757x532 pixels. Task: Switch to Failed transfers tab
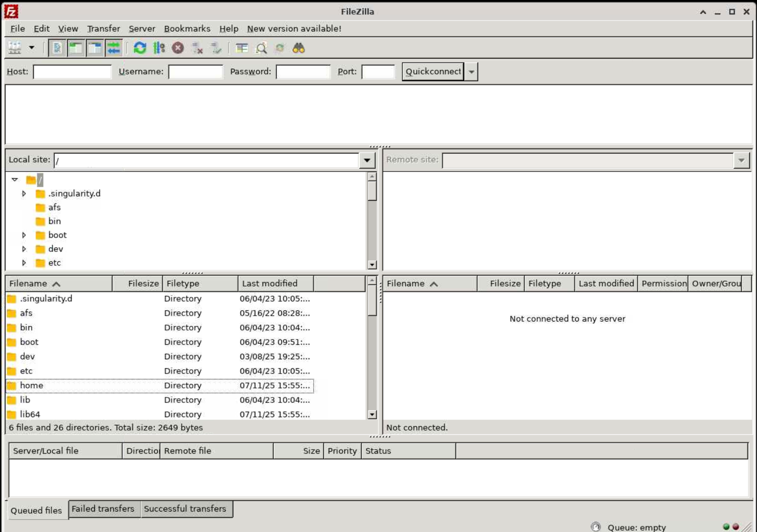tap(103, 509)
